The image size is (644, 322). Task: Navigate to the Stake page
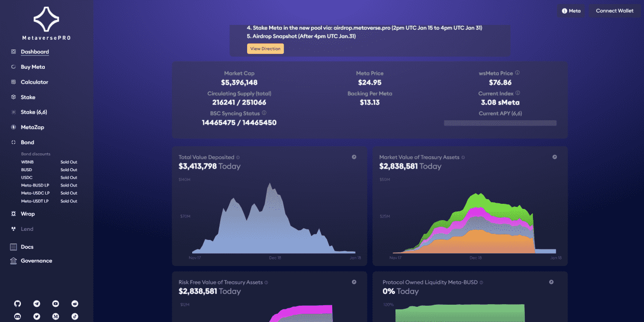[28, 97]
